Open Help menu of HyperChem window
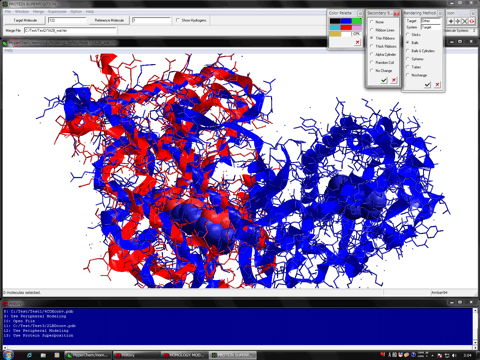 9,50
